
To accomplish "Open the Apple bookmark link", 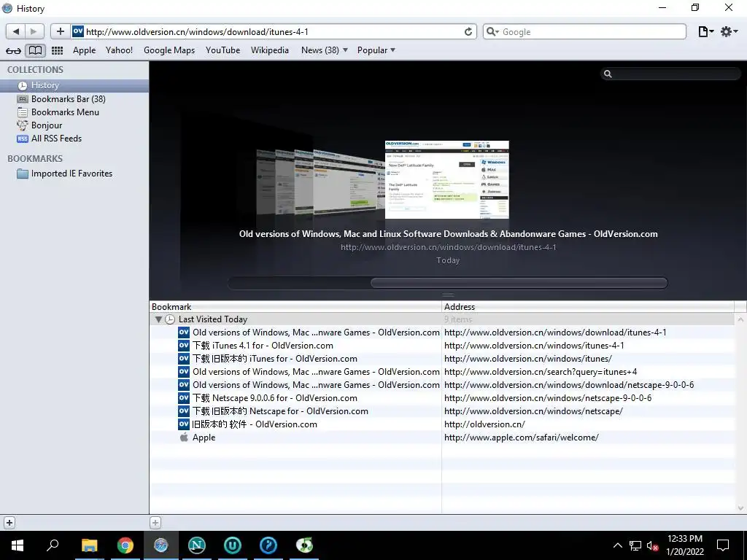I will (x=85, y=50).
